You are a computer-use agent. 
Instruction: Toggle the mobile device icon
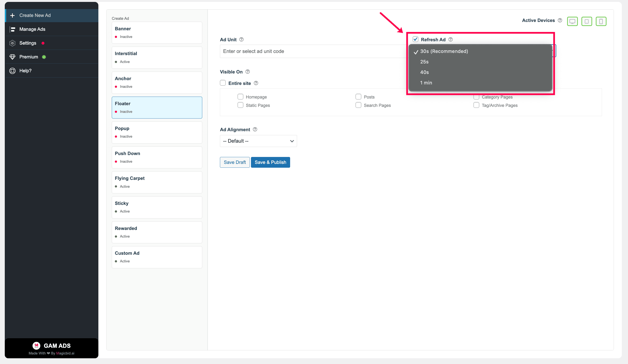pos(601,21)
